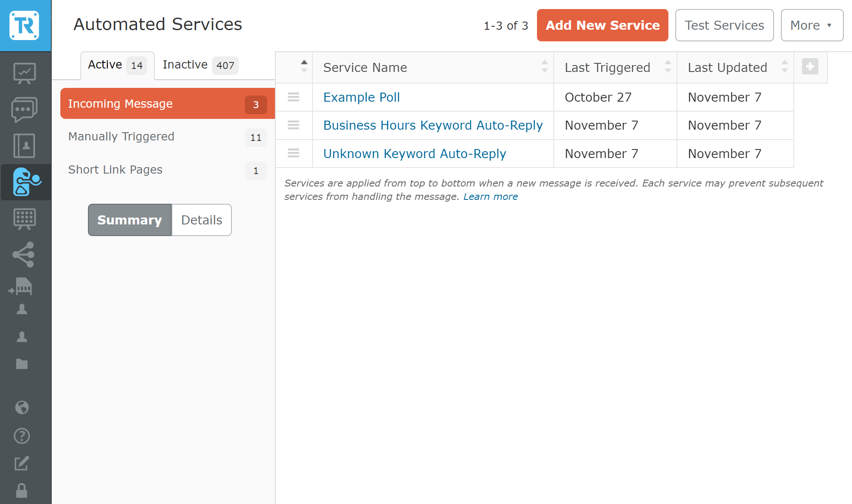852x504 pixels.
Task: Open the Messages chat bubbles icon
Action: click(x=25, y=109)
